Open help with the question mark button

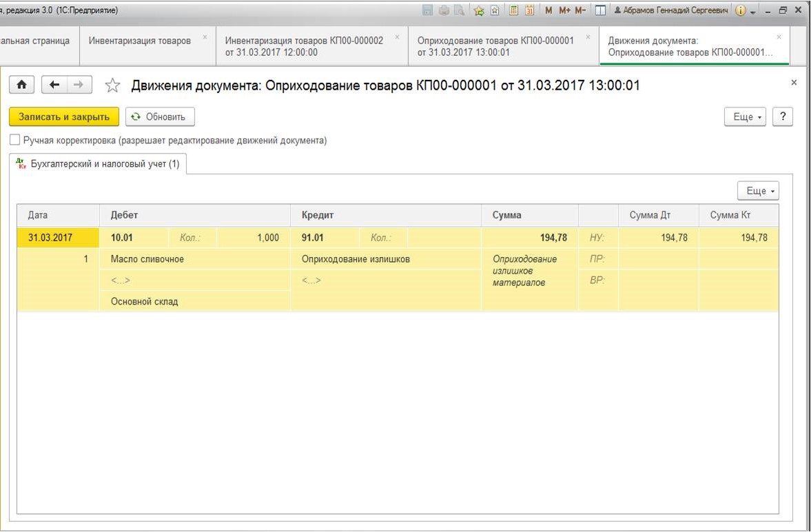point(783,116)
